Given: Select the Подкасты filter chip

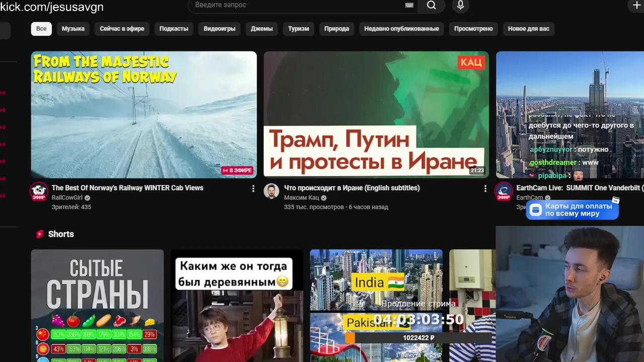Looking at the screenshot, I should click(174, 29).
